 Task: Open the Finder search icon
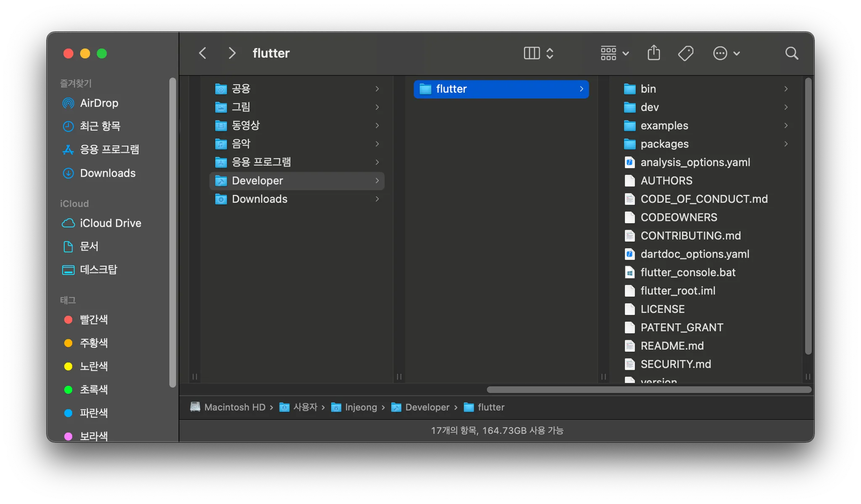[791, 53]
